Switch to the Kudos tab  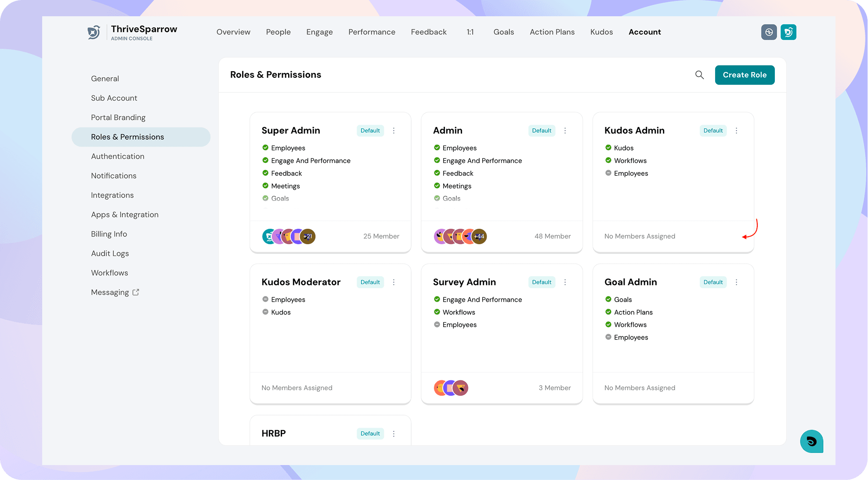coord(601,32)
